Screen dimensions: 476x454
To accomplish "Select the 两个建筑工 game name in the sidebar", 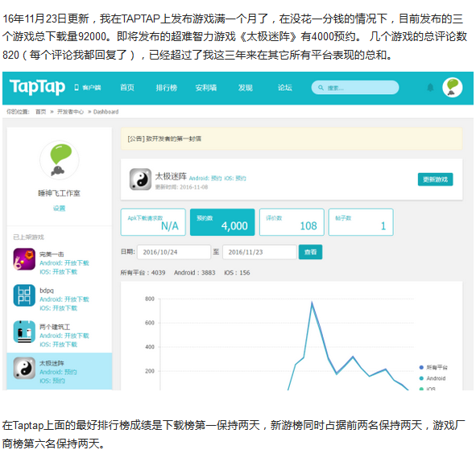I will (x=55, y=327).
